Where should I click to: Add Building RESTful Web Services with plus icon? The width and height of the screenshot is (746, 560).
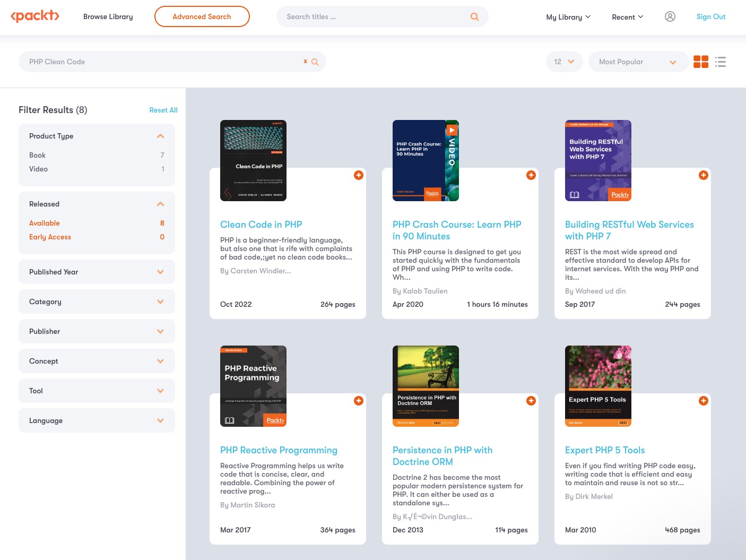pos(704,175)
